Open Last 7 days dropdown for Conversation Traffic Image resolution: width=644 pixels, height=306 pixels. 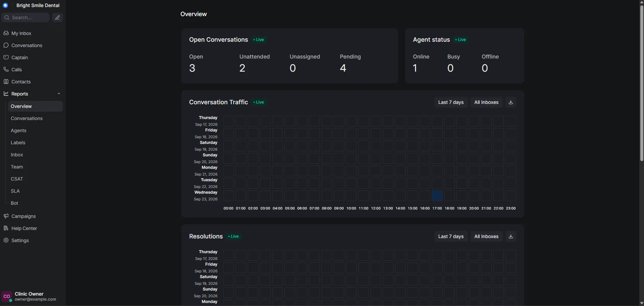451,102
